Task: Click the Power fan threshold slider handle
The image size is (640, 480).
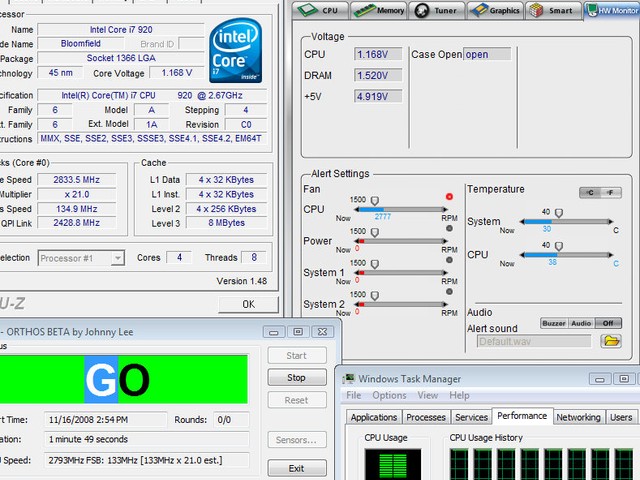Action: point(374,232)
